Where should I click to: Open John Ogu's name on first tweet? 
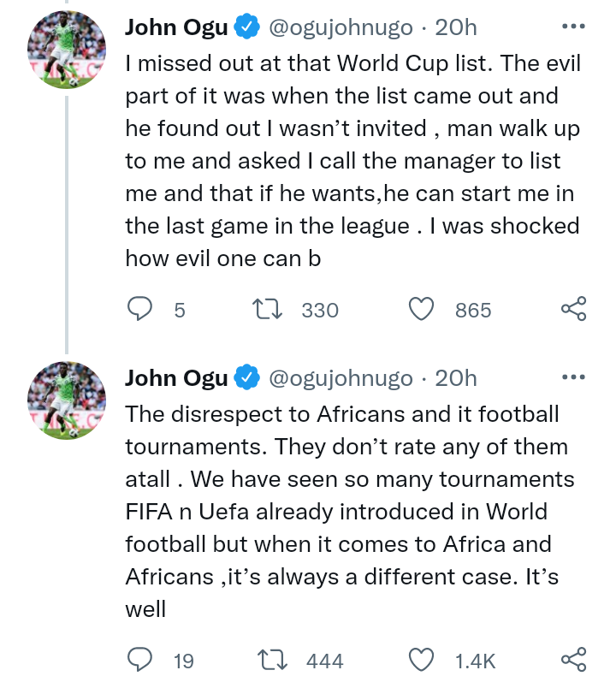pos(176,27)
